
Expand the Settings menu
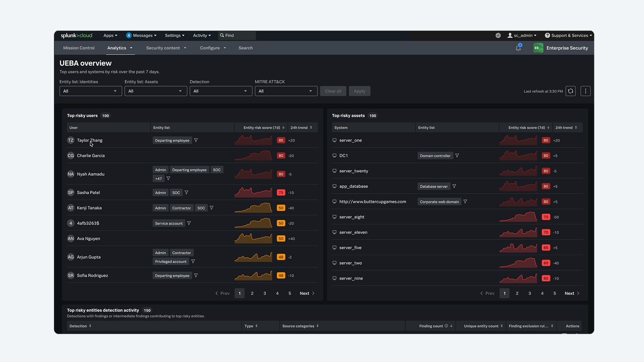coord(175,35)
